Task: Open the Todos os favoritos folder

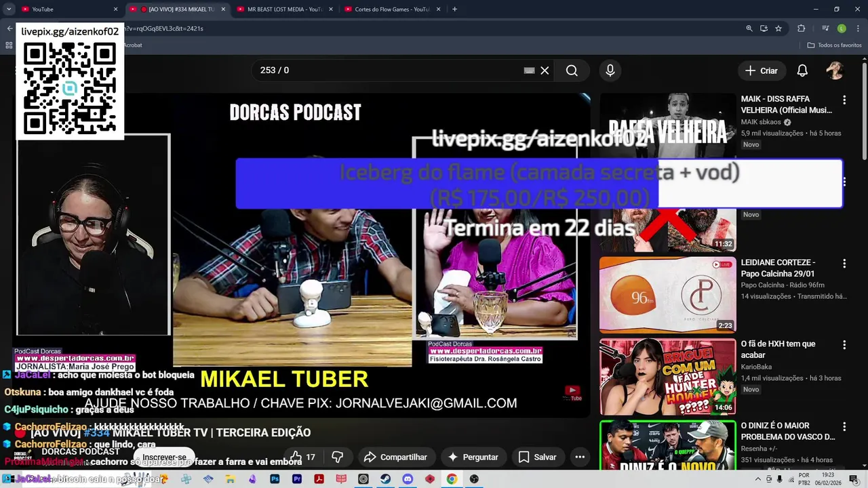Action: (834, 45)
